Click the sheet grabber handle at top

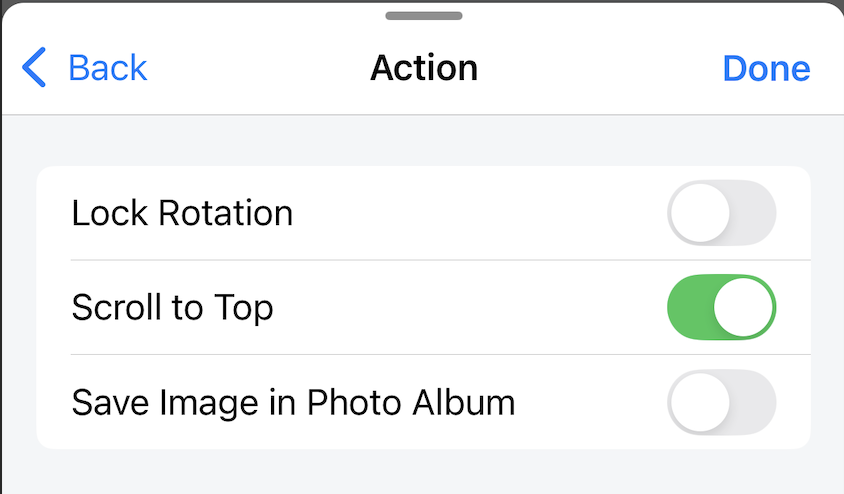pyautogui.click(x=423, y=16)
